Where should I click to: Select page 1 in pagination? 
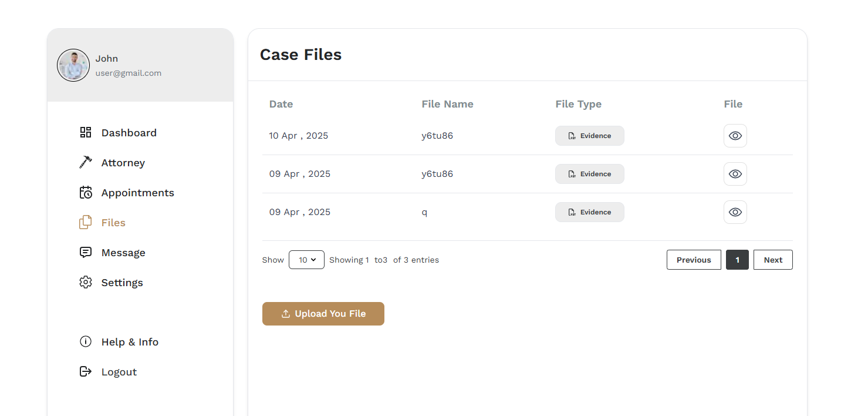(x=737, y=260)
